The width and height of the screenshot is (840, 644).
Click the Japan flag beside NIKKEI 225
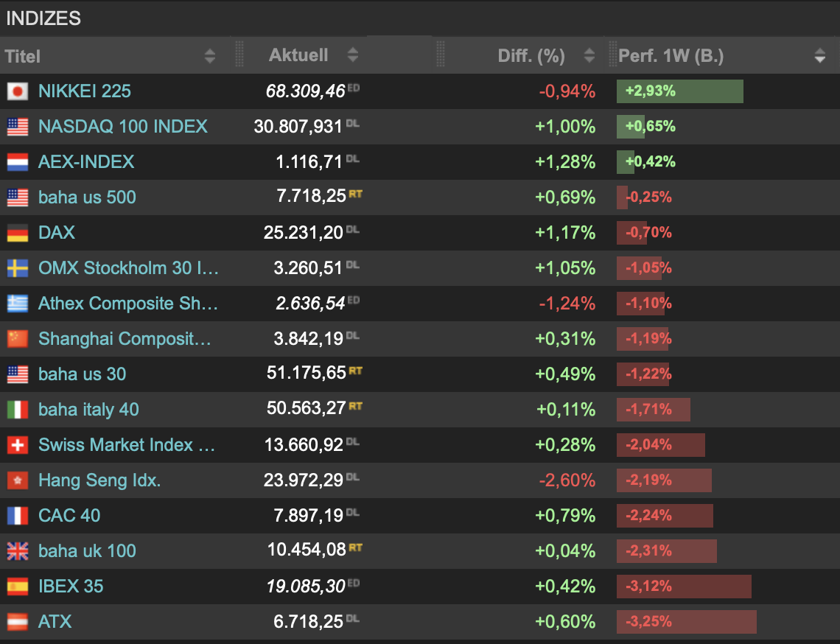click(18, 91)
